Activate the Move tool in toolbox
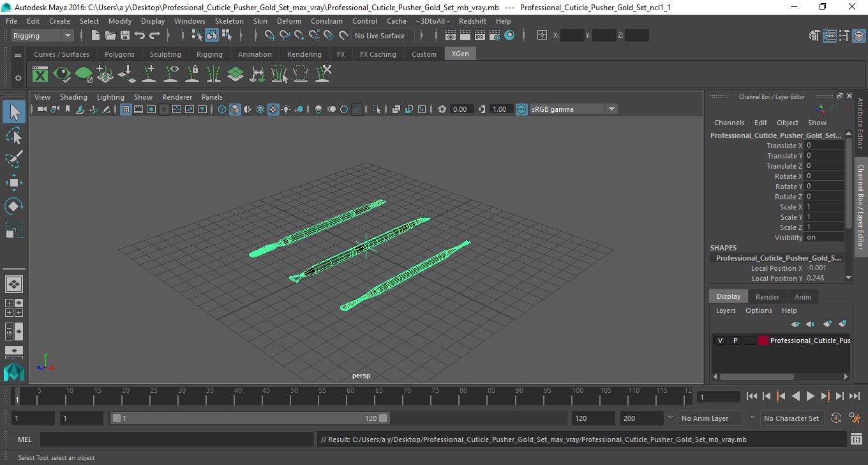 click(14, 182)
